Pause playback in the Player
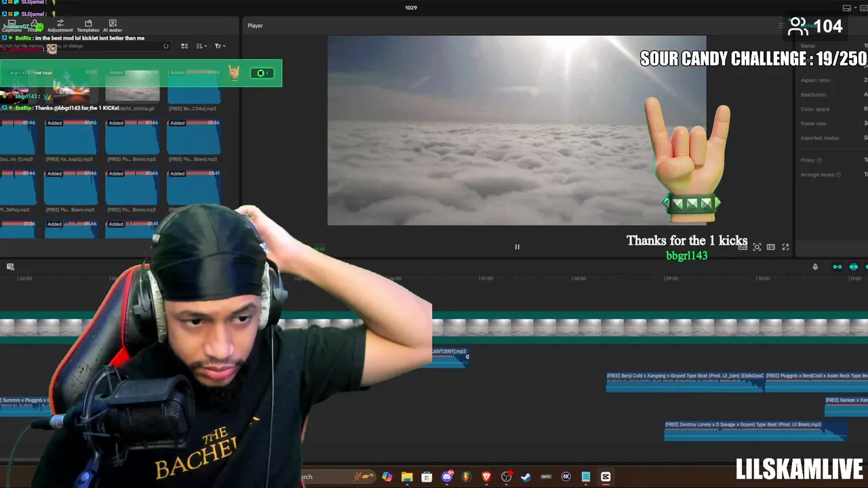The width and height of the screenshot is (868, 488). [517, 247]
